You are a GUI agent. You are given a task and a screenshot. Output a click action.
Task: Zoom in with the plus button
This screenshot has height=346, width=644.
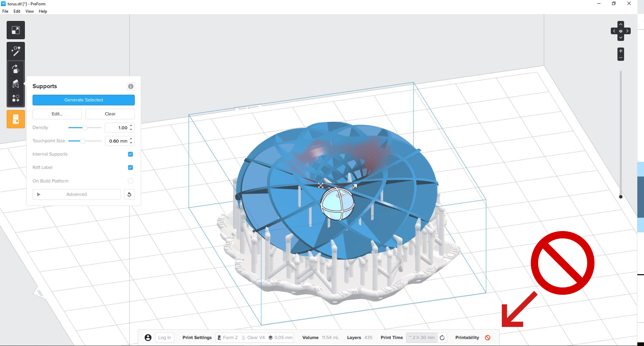(x=620, y=51)
